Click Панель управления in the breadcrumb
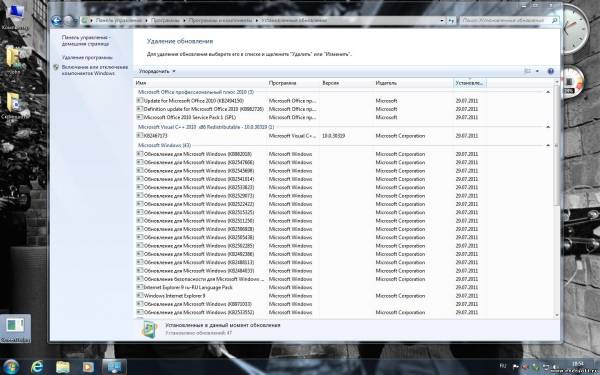This screenshot has height=375, width=600. [118, 20]
